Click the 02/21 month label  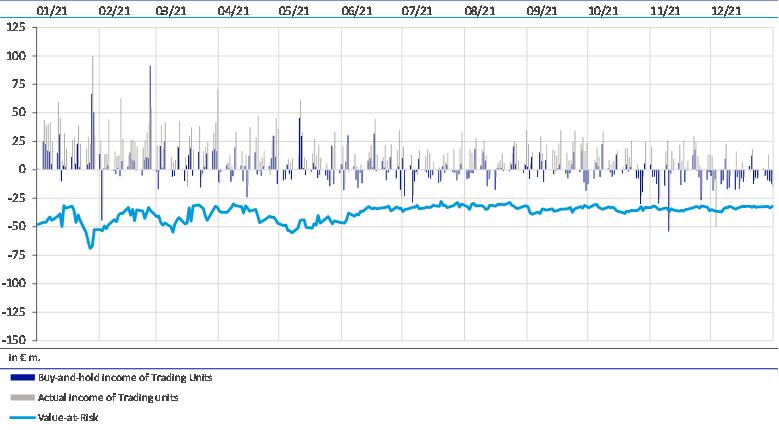pos(115,10)
